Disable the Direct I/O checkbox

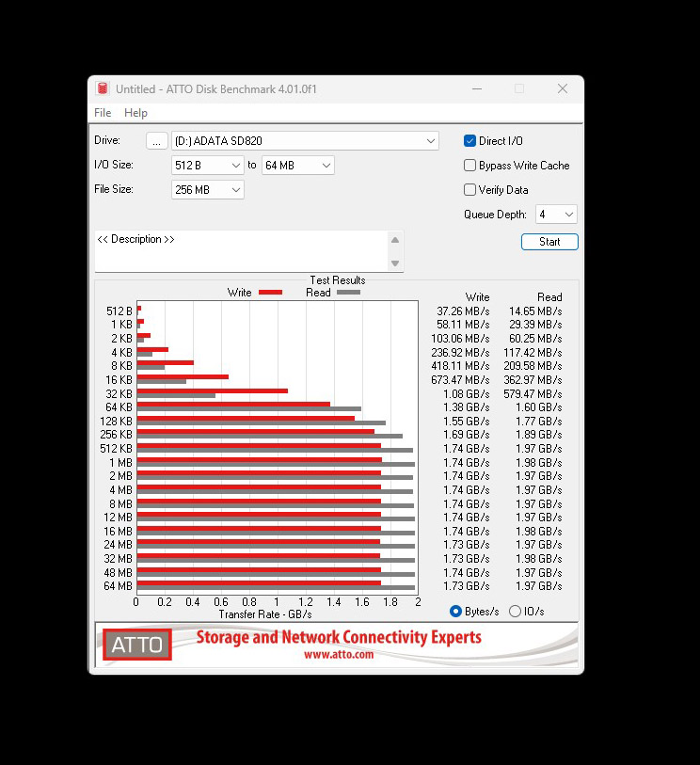(470, 141)
